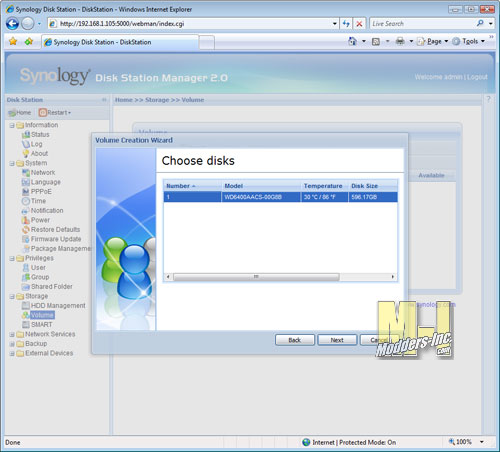Viewport: 500px width, 452px height.
Task: Open the Firmware Update icon
Action: (x=26, y=239)
